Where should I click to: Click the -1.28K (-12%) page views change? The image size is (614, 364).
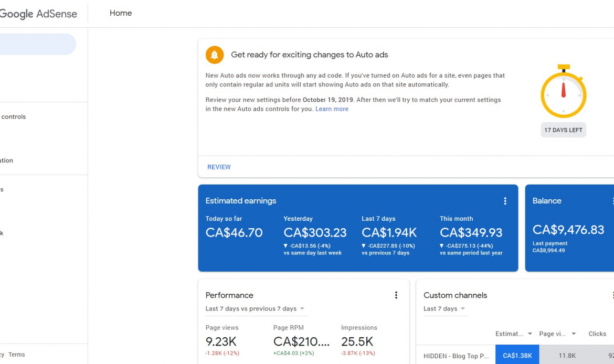coord(222,353)
